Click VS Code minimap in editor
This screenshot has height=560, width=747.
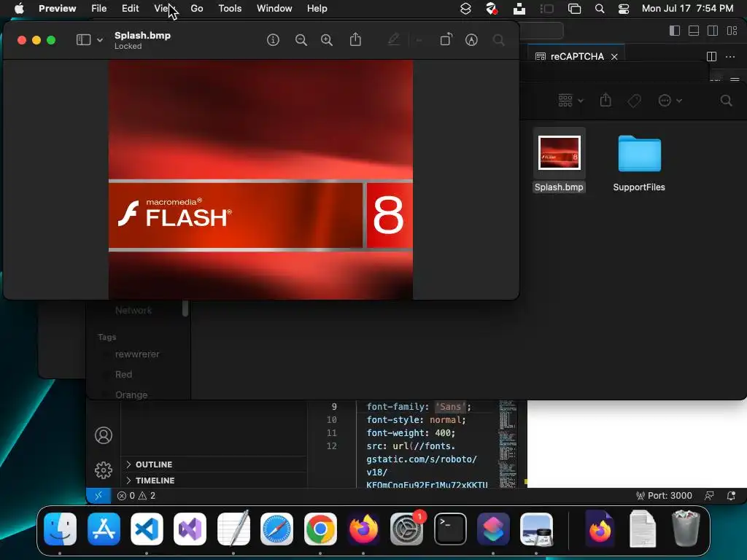[x=508, y=444]
